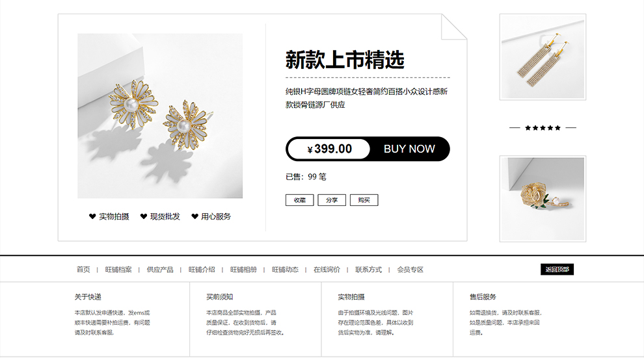Click the 分享 button
644x358 pixels.
point(332,200)
